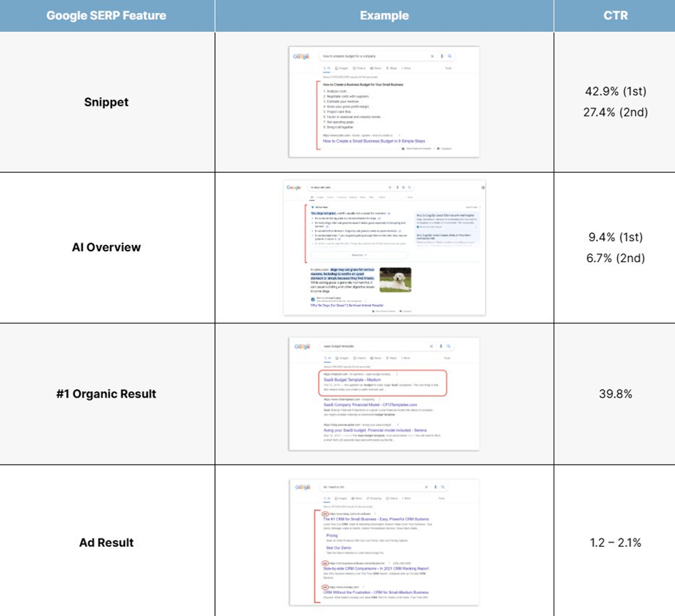Open the Ad Result example screenshot thumbnail
Screen dimensions: 675x616
384,542
